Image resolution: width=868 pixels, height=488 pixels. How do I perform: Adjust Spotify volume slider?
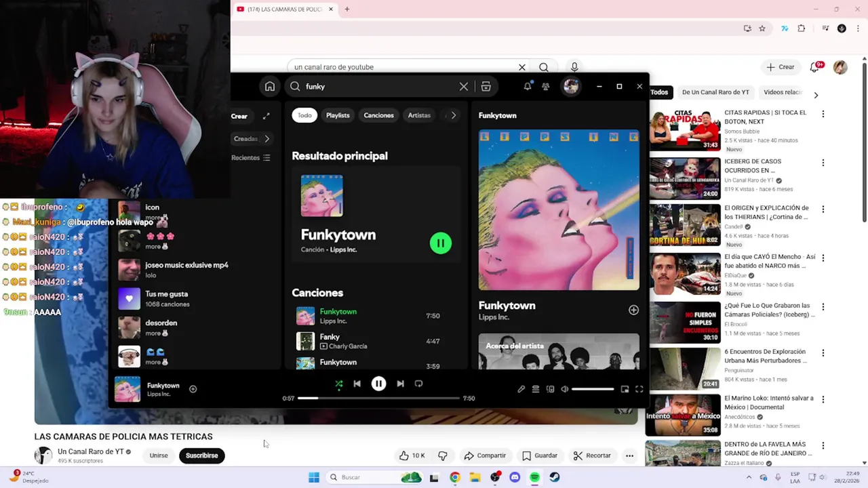[x=593, y=389]
